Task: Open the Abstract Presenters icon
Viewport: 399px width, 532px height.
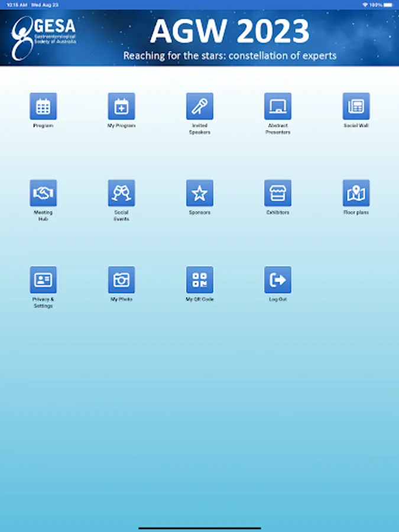Action: tap(278, 106)
